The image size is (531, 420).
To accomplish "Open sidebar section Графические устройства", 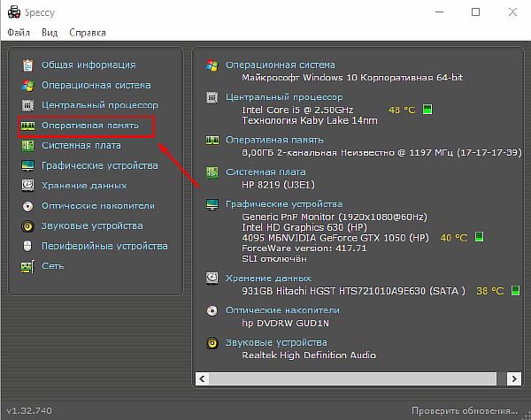I will (x=100, y=165).
